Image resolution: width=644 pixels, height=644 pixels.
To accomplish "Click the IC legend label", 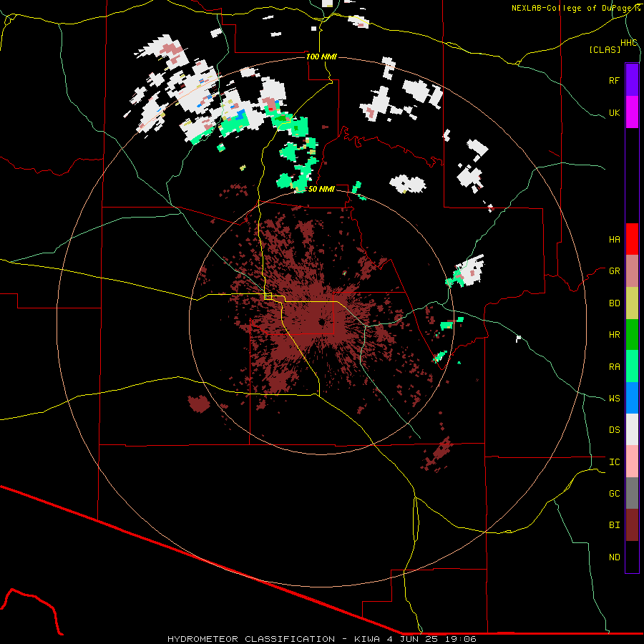I will click(x=614, y=462).
